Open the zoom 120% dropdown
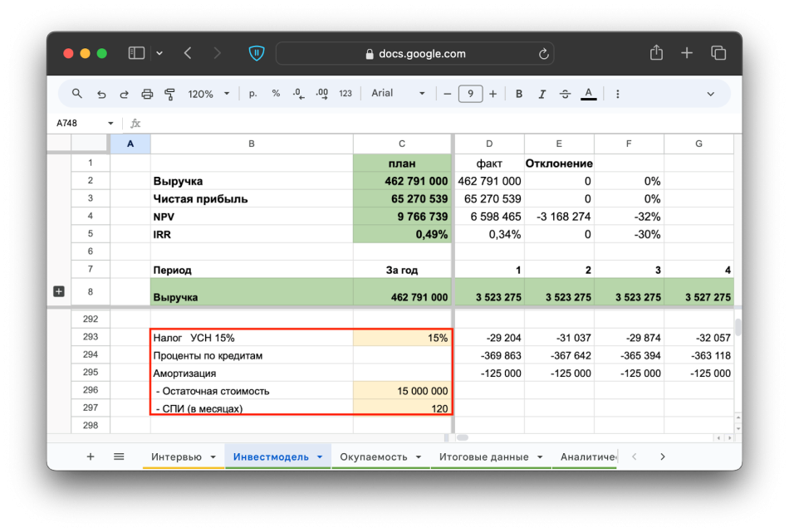 (208, 94)
